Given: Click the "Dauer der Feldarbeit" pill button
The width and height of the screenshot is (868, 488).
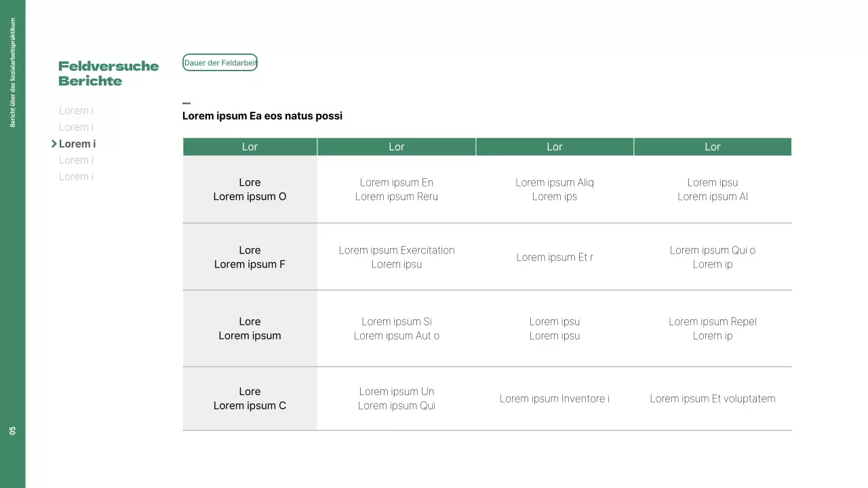Looking at the screenshot, I should pos(220,62).
